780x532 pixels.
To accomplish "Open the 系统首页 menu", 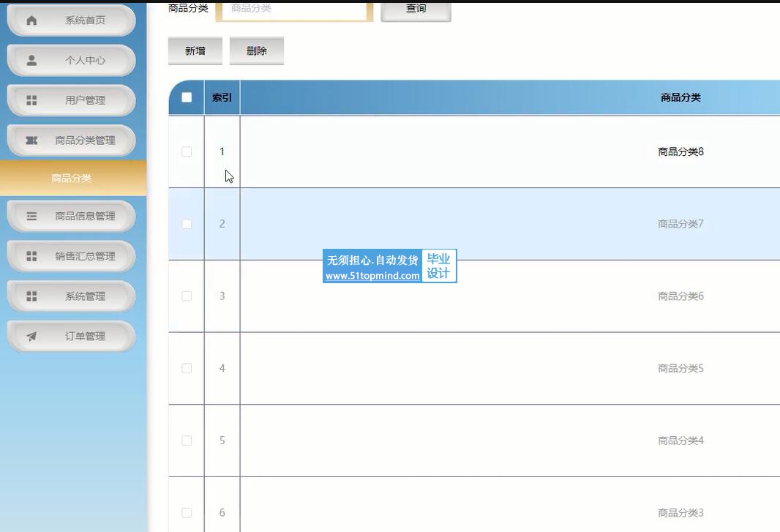I will [71, 20].
